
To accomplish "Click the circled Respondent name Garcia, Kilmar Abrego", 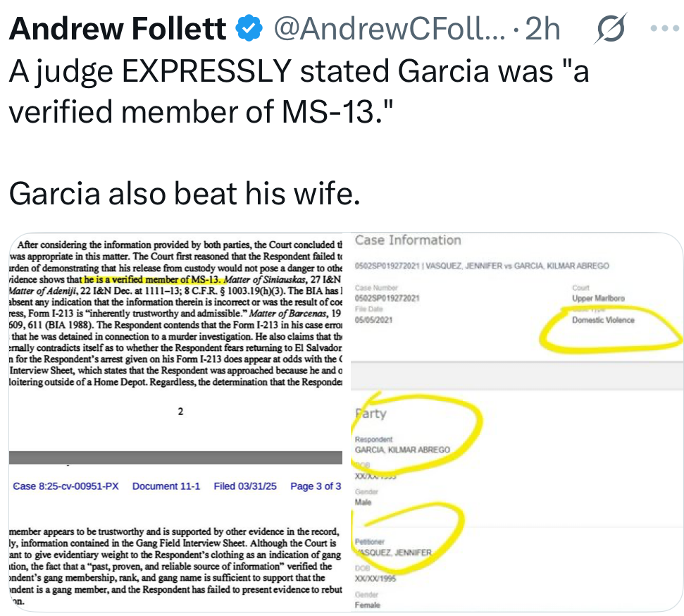I will coord(402,450).
